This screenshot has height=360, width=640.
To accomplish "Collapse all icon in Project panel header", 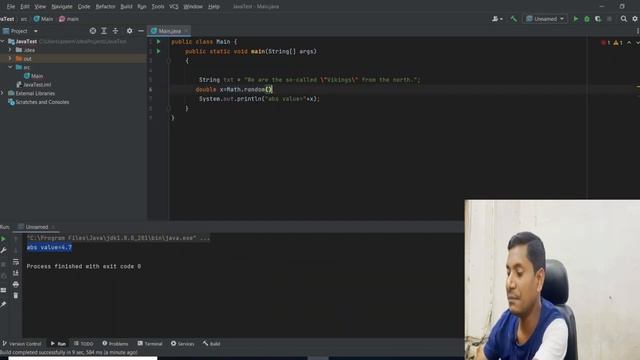I will (115, 31).
